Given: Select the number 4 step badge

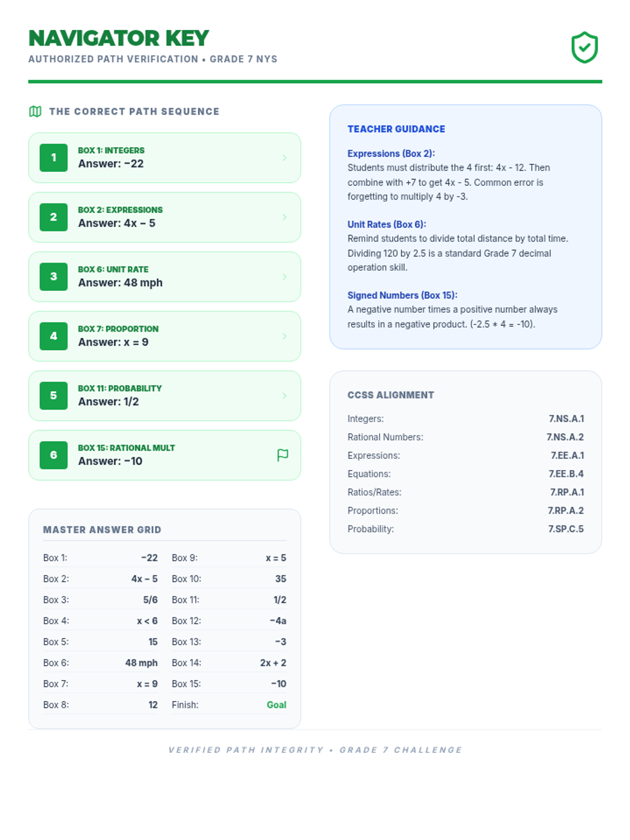Looking at the screenshot, I should pyautogui.click(x=54, y=336).
